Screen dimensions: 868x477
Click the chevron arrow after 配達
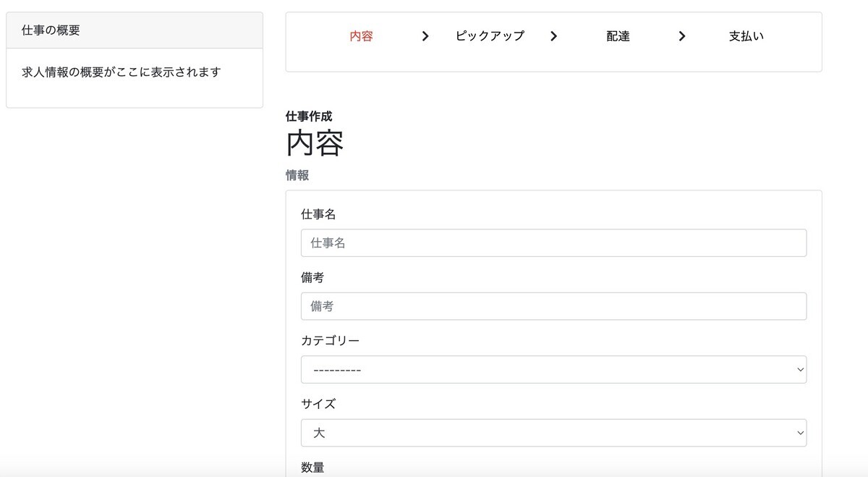click(x=682, y=36)
